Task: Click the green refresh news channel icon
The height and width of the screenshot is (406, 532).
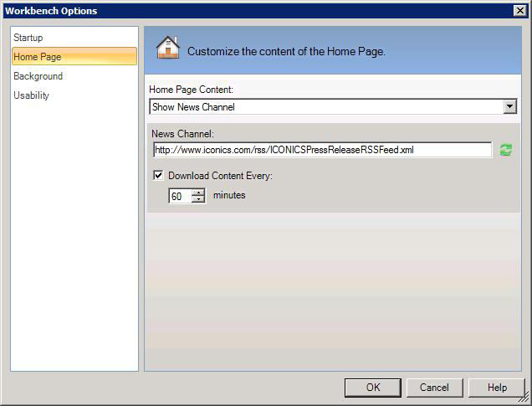Action: (x=505, y=150)
